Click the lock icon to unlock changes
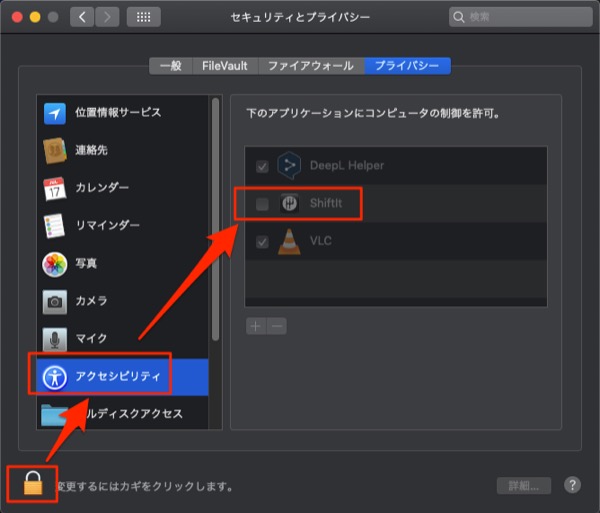Image resolution: width=600 pixels, height=513 pixels. [x=33, y=484]
